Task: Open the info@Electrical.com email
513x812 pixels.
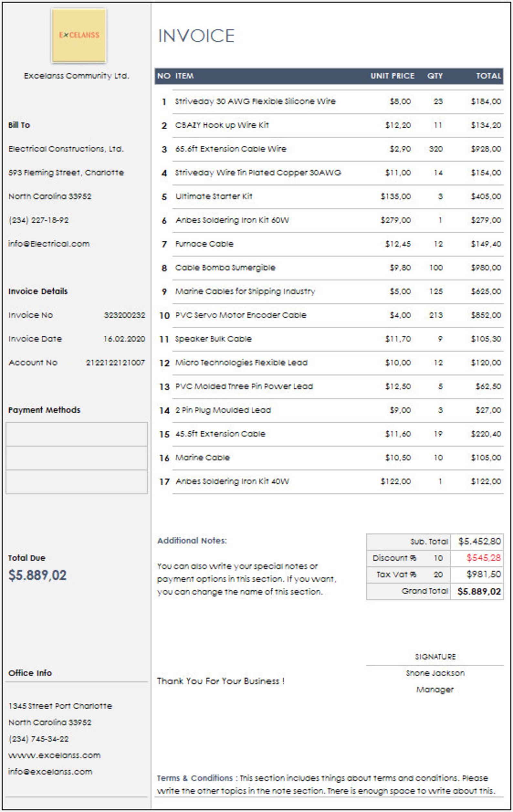Action: (49, 244)
